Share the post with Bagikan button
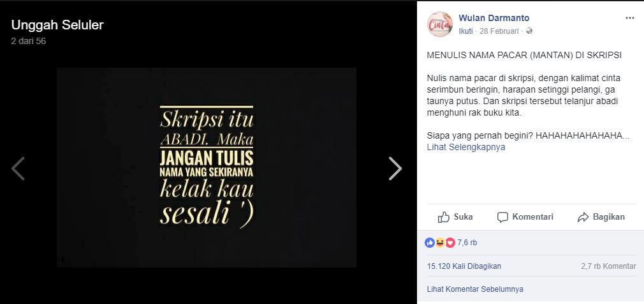 [601, 217]
